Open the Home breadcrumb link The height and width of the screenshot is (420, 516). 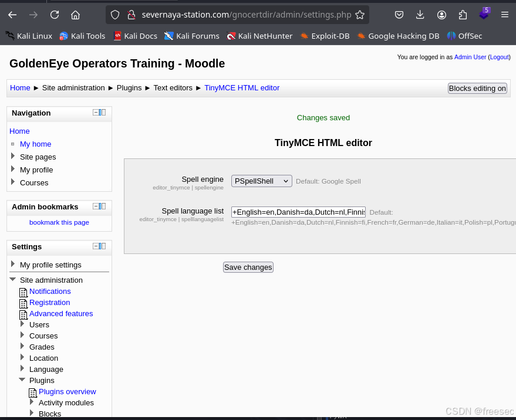coord(20,88)
